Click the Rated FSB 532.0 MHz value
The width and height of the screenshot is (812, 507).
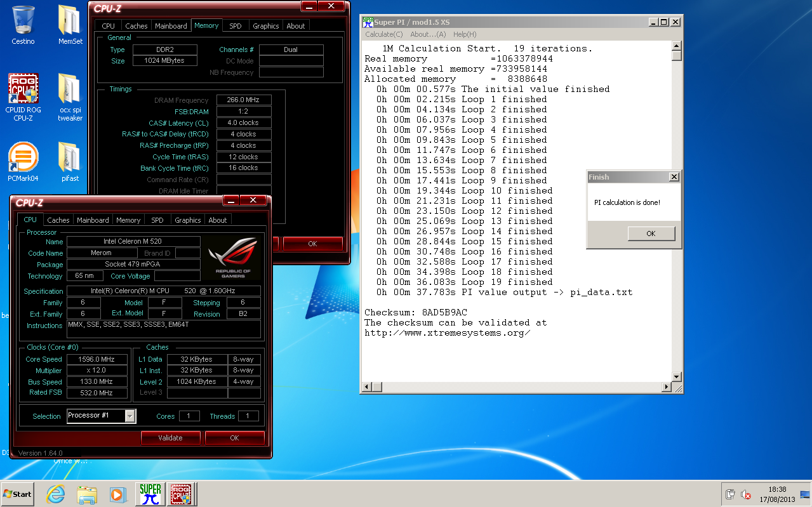click(98, 393)
